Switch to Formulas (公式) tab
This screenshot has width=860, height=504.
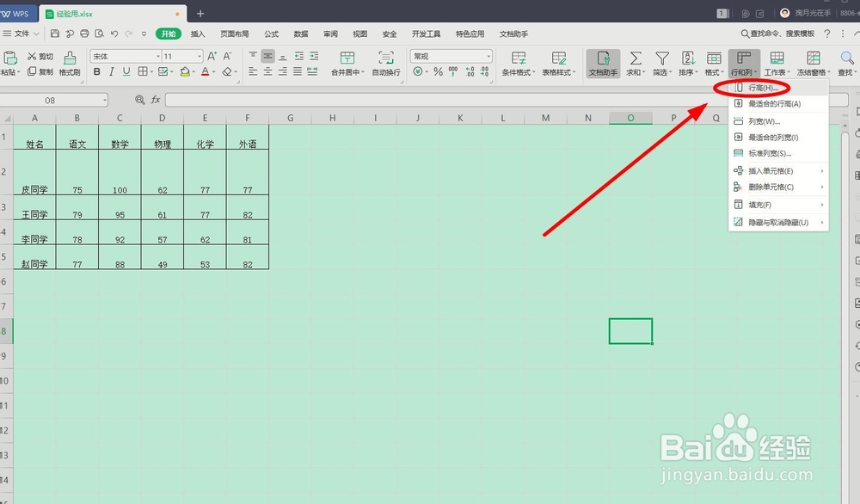272,34
